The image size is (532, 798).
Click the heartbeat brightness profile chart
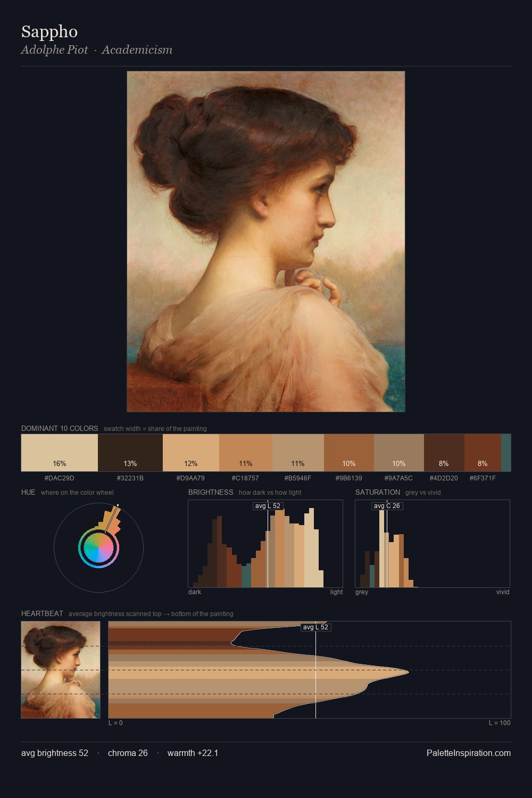310,670
